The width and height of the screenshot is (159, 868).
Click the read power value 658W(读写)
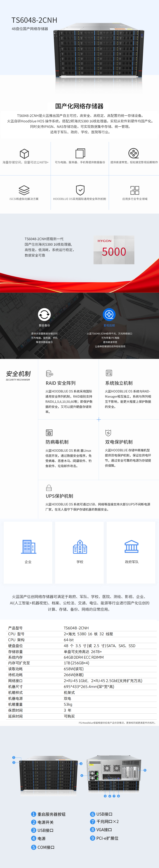click(x=74, y=669)
